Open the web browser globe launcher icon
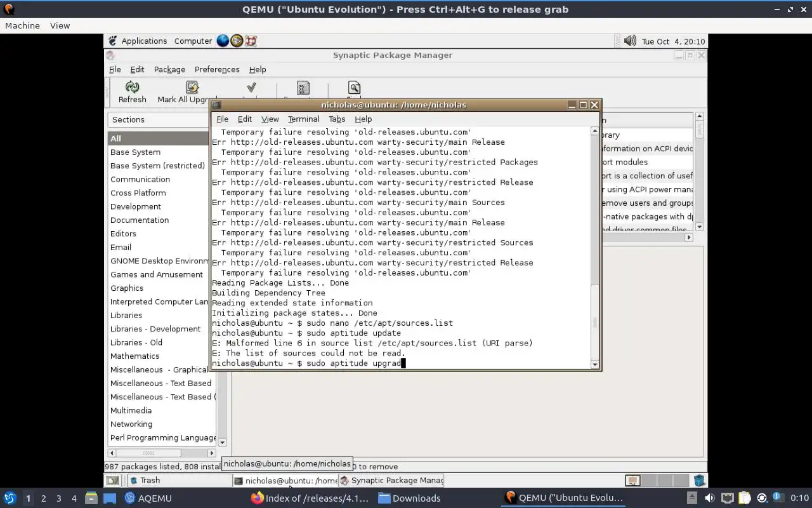 223,41
